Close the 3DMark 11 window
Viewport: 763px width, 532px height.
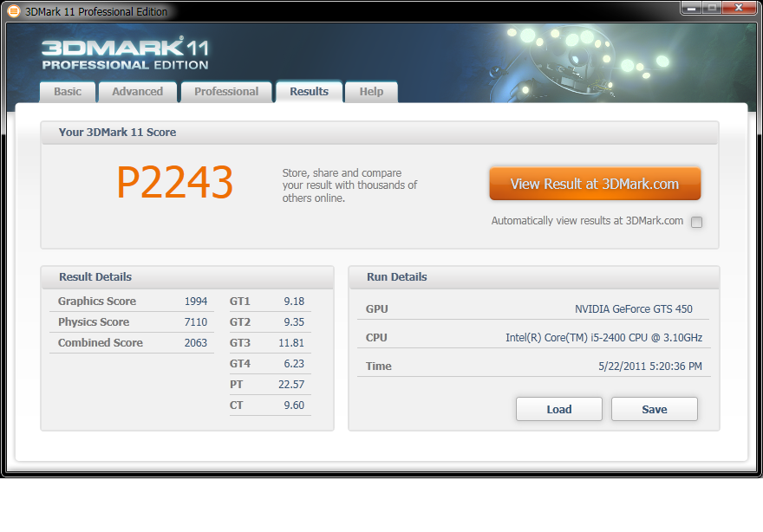click(x=738, y=8)
